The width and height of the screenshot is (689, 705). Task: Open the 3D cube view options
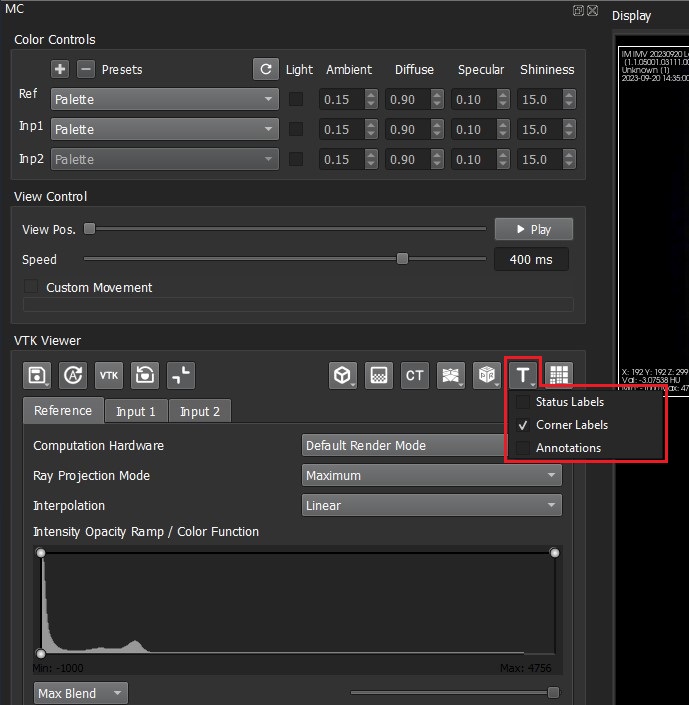343,375
